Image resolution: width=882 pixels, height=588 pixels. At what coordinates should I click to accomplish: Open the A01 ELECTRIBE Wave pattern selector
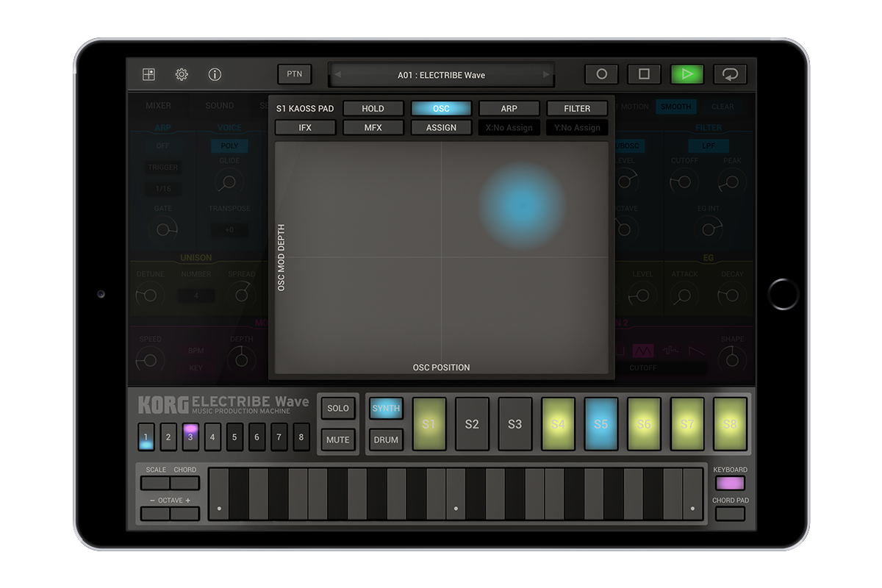click(441, 74)
